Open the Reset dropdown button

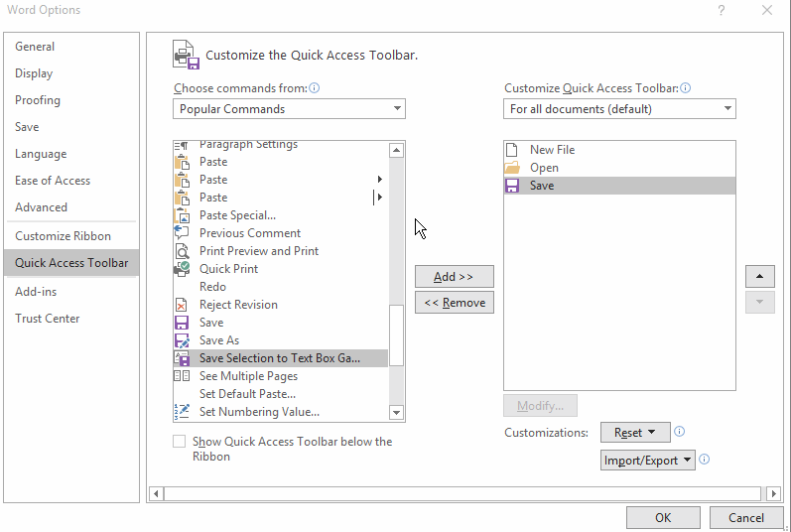click(x=635, y=432)
